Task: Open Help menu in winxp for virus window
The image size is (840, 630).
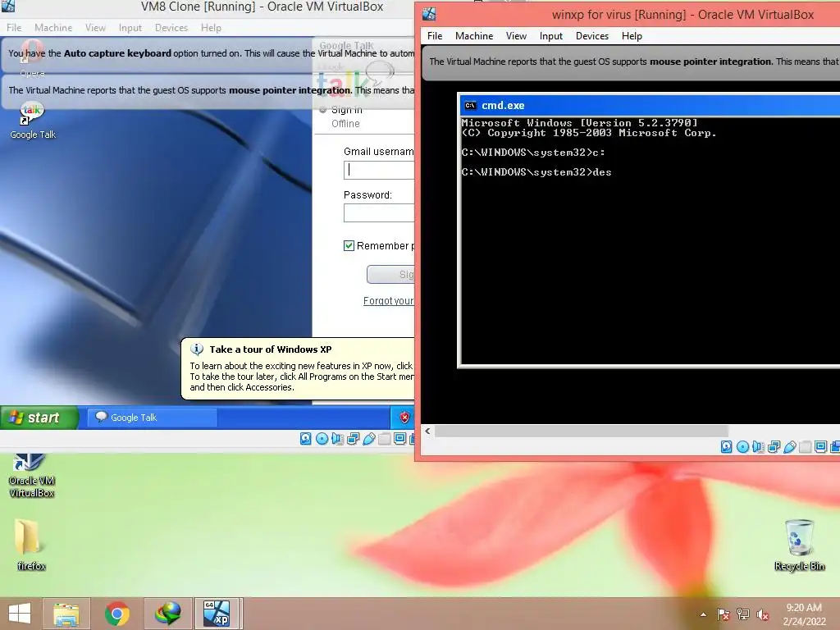Action: [x=632, y=36]
